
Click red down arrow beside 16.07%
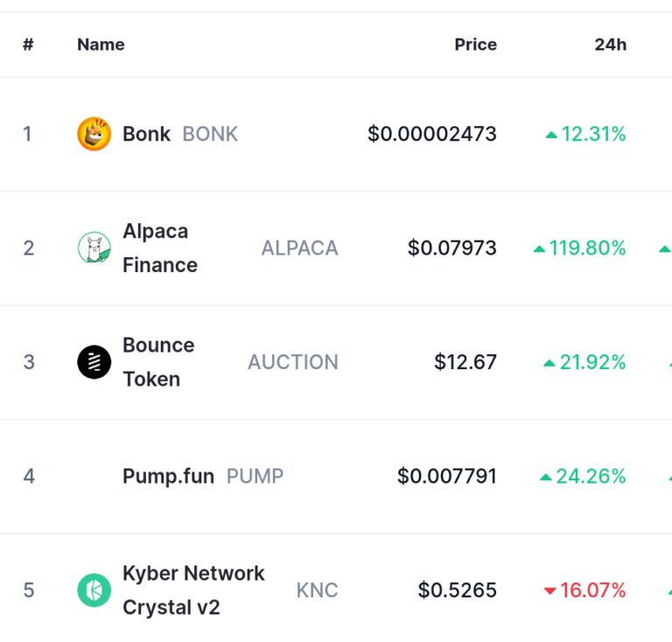click(549, 591)
